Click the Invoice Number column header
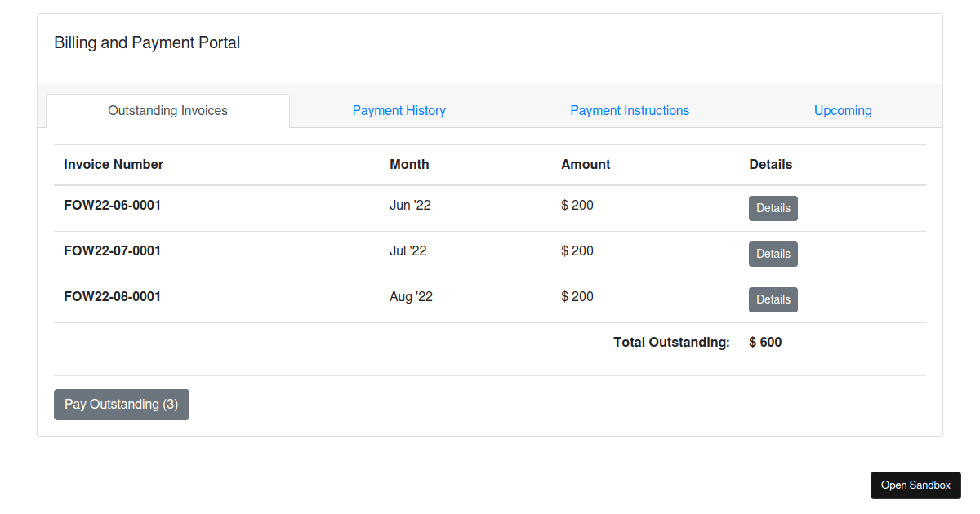The image size is (980, 514). [x=114, y=164]
